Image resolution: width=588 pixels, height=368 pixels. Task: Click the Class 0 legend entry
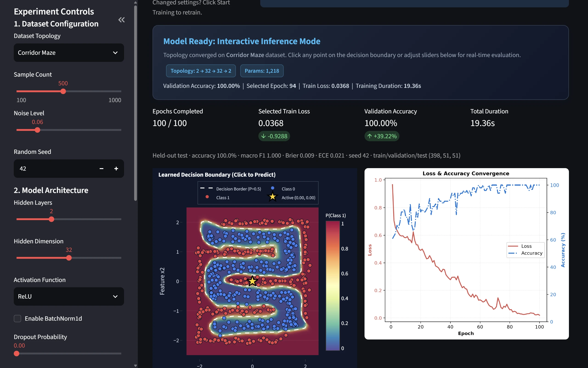[x=283, y=189]
